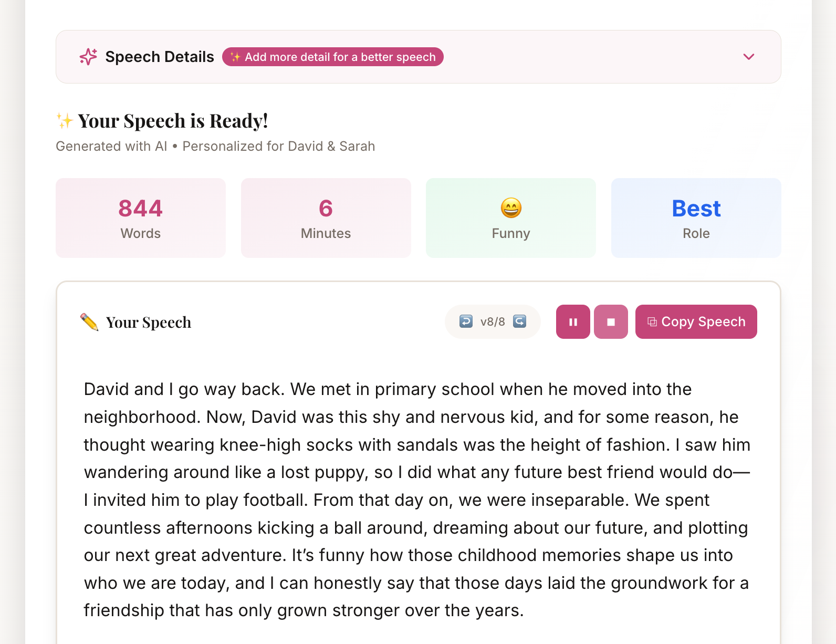
Task: Stop the speech narration
Action: click(x=611, y=321)
